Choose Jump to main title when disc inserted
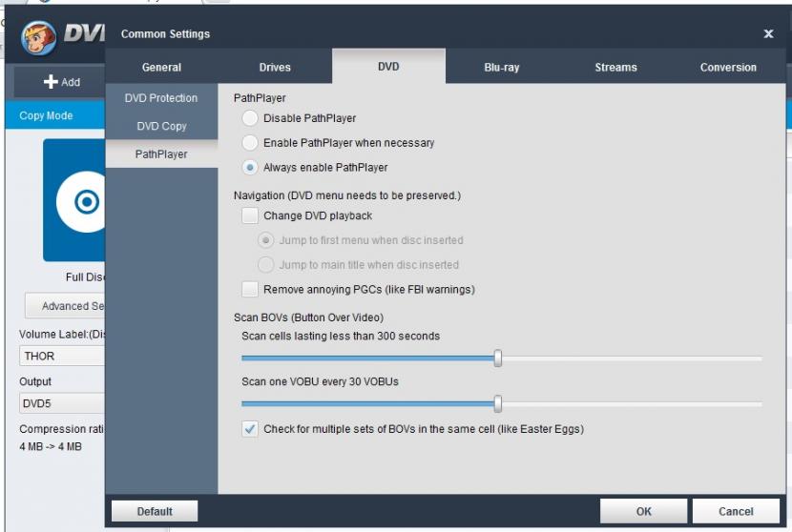Viewport: 792px width, 532px height. point(265,264)
